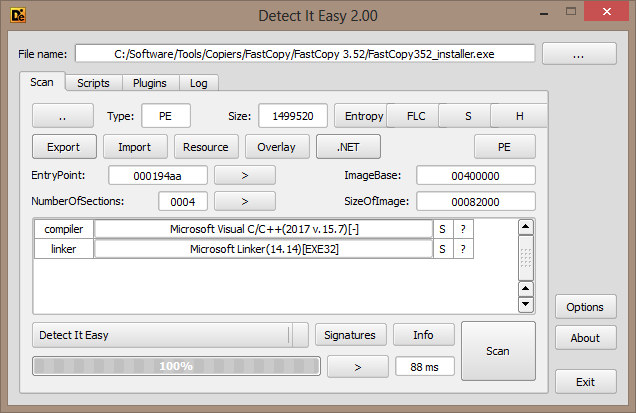636x413 pixels.
Task: Click the H button
Action: point(519,116)
